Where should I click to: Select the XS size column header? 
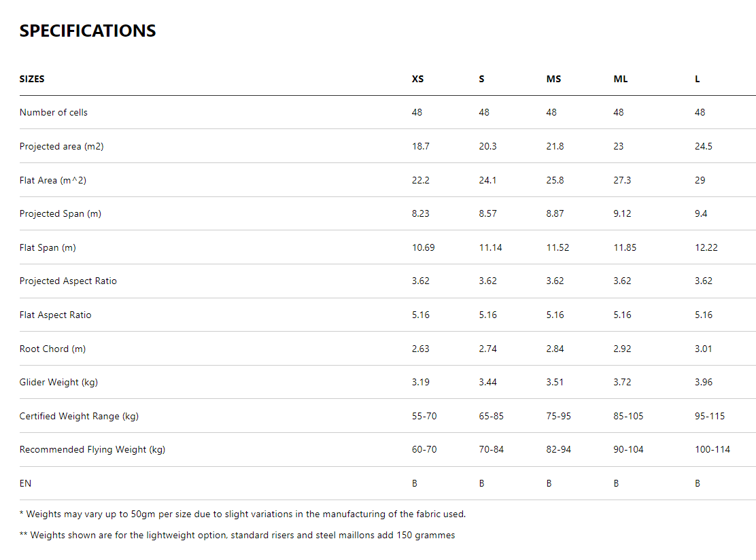tap(417, 79)
